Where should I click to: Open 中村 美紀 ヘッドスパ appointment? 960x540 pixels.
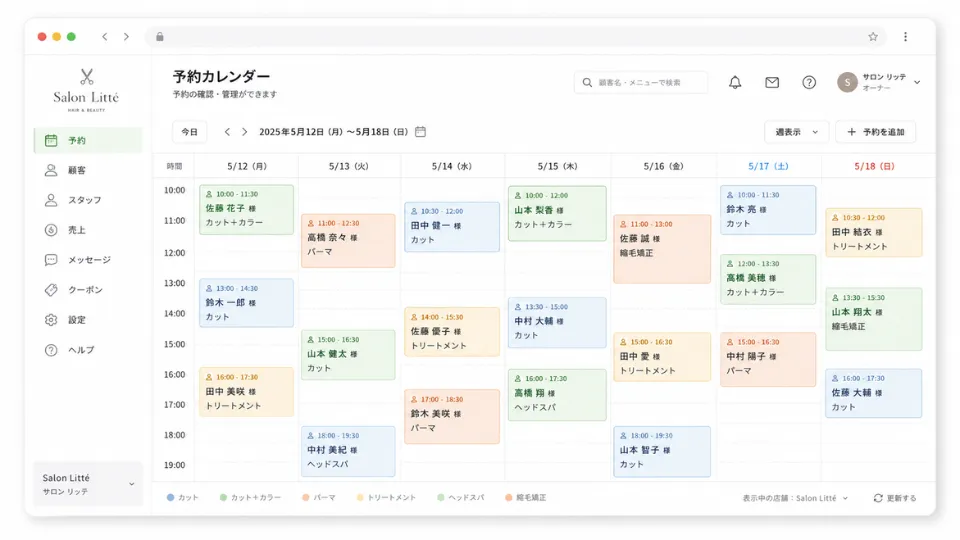click(x=348, y=451)
